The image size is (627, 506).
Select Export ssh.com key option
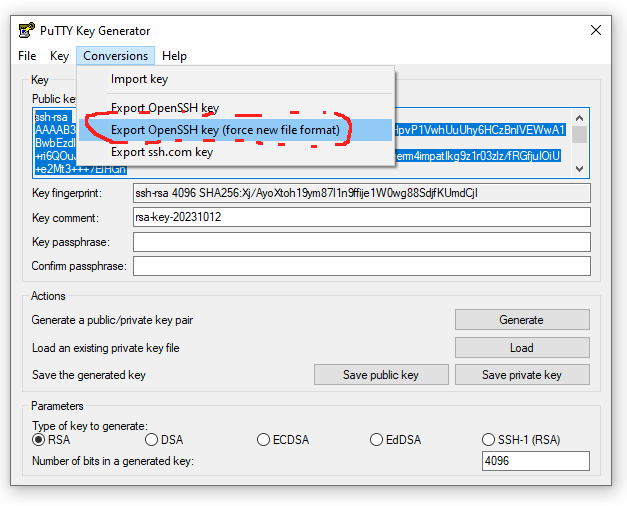click(x=161, y=152)
